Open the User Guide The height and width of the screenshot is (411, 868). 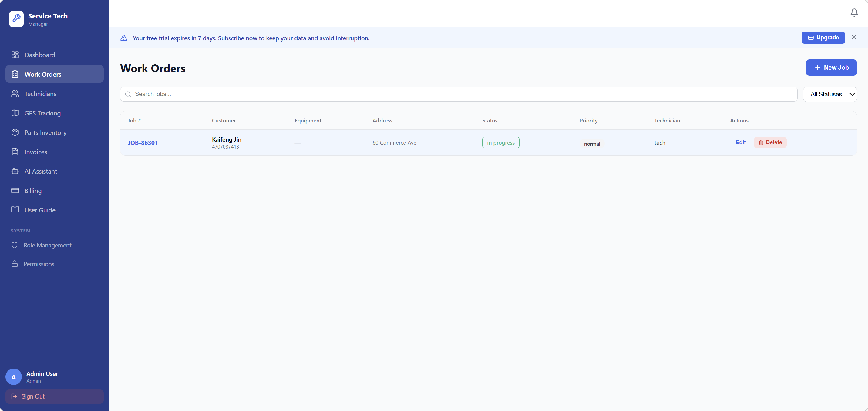[x=40, y=210]
